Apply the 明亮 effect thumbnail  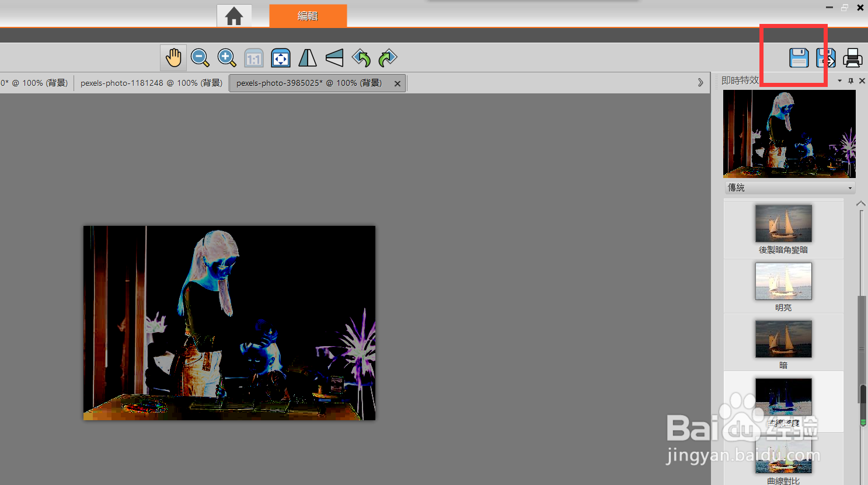tap(783, 281)
